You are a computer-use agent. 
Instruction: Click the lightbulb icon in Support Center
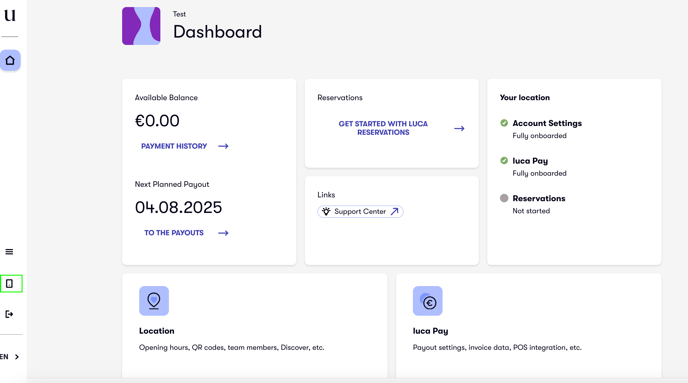326,211
